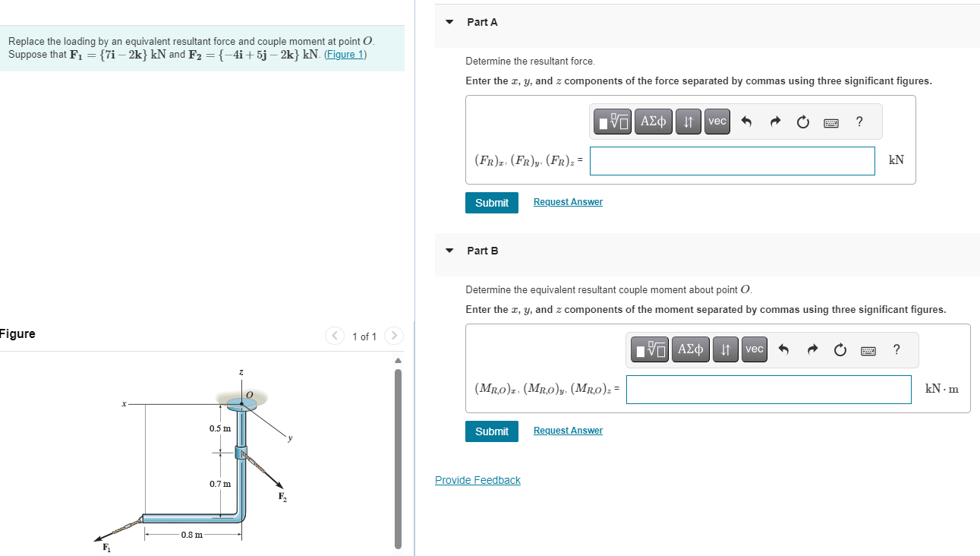
Task: Select the ΑΣφ symbols icon in Part B
Action: click(x=691, y=349)
